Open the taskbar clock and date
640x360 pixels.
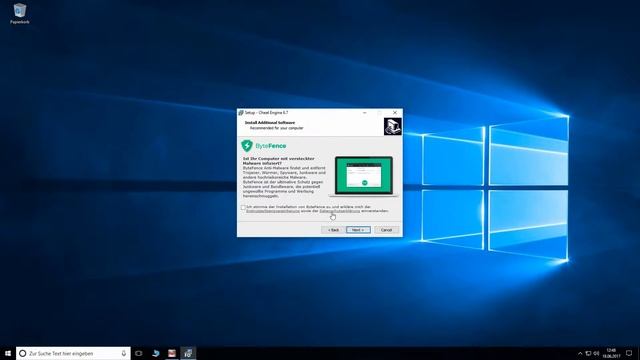coord(611,353)
